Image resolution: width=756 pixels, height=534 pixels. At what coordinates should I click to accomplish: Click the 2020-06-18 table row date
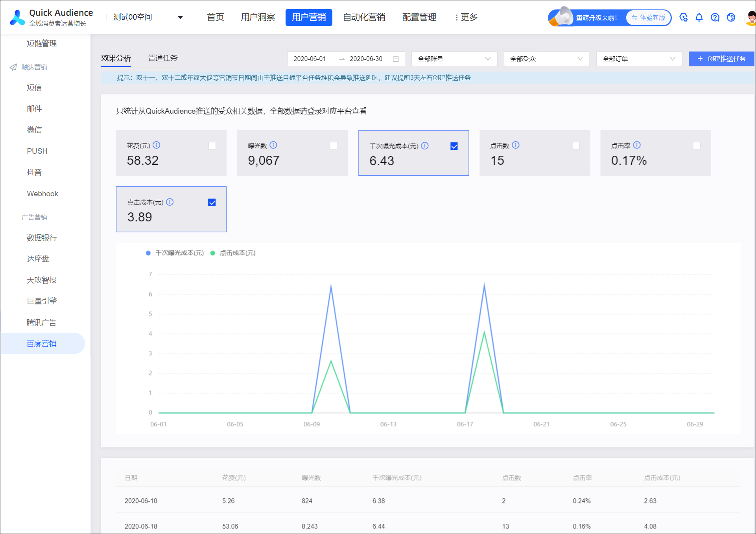[141, 527]
